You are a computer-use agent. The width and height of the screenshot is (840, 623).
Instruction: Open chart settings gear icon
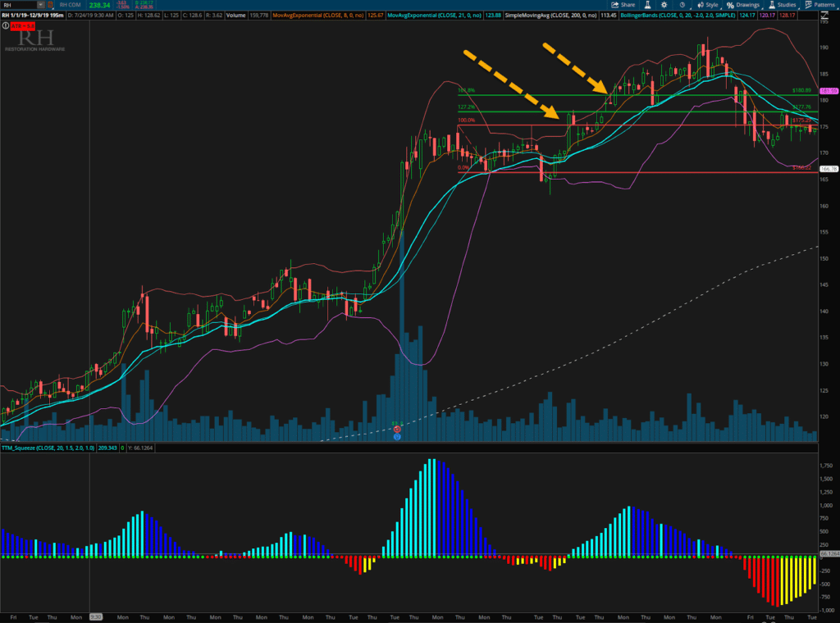coord(664,5)
